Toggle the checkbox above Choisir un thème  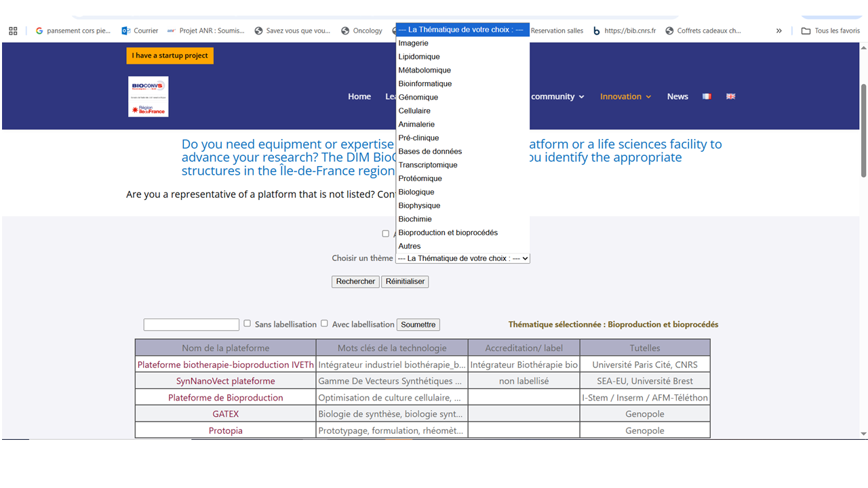(385, 233)
